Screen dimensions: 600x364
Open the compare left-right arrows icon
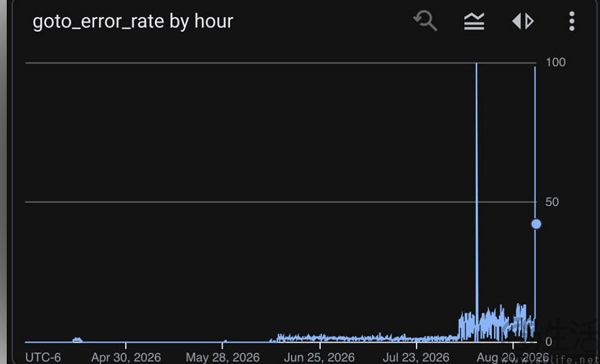point(523,21)
